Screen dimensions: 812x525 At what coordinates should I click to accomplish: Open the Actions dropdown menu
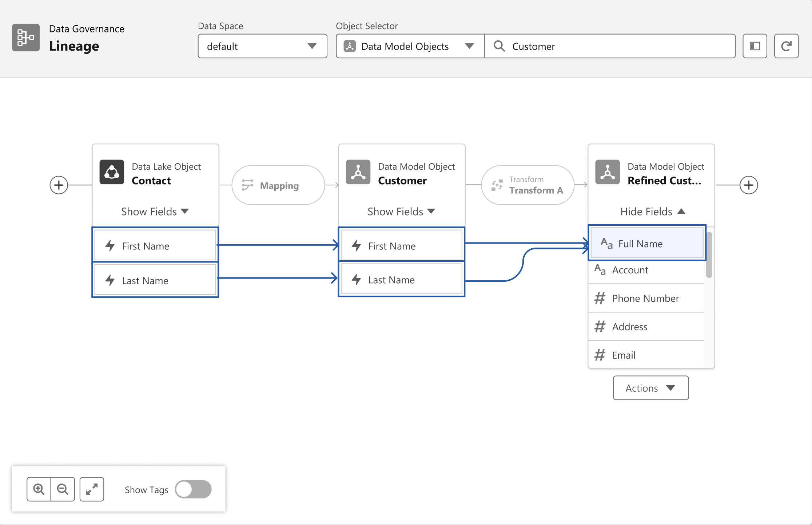[650, 388]
